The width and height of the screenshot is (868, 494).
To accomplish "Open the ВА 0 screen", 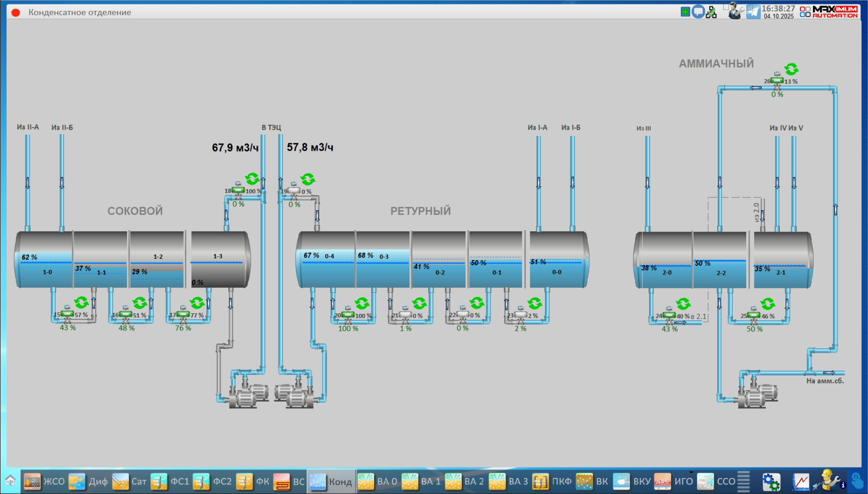I will [378, 481].
